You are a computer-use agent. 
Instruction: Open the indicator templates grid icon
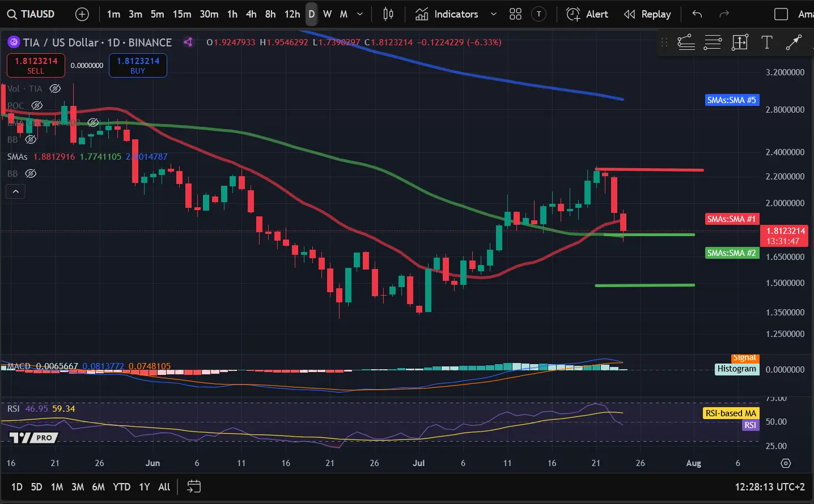(x=515, y=14)
